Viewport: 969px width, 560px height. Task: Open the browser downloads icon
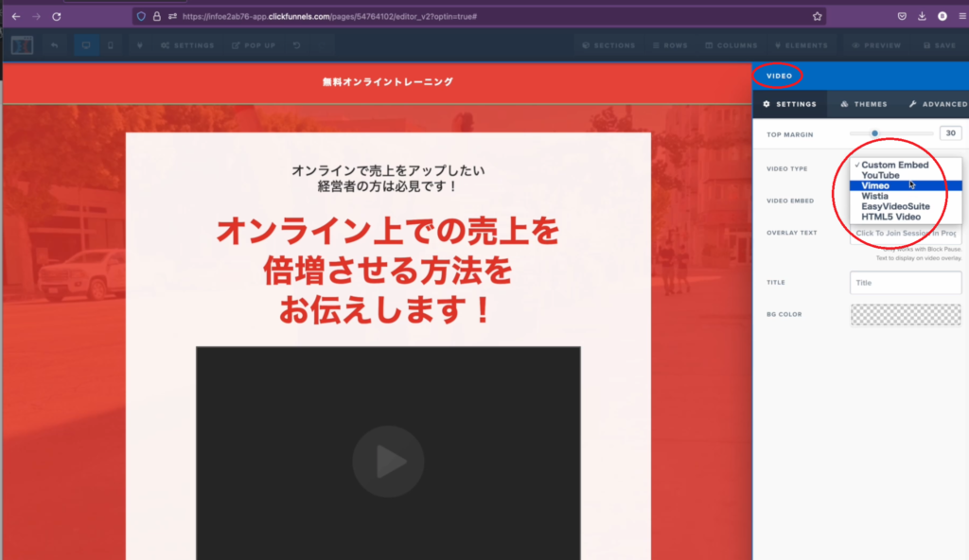click(x=922, y=17)
